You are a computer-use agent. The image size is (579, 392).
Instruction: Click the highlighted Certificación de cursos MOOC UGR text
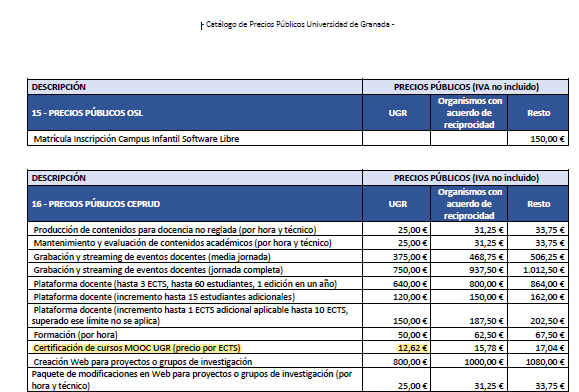pos(137,348)
